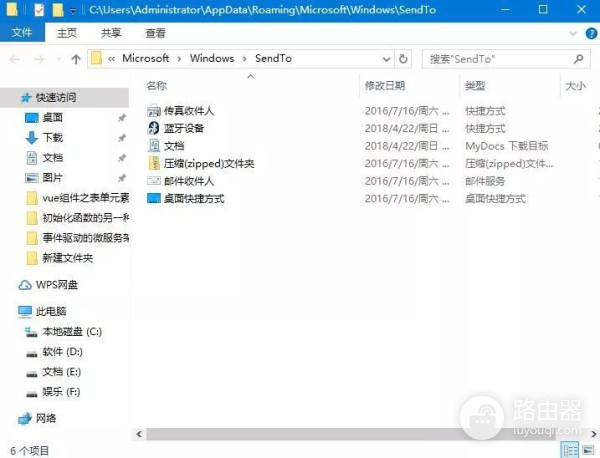Open recent locations dropdown arrow
Image resolution: width=600 pixels, height=458 pixels.
coord(59,59)
